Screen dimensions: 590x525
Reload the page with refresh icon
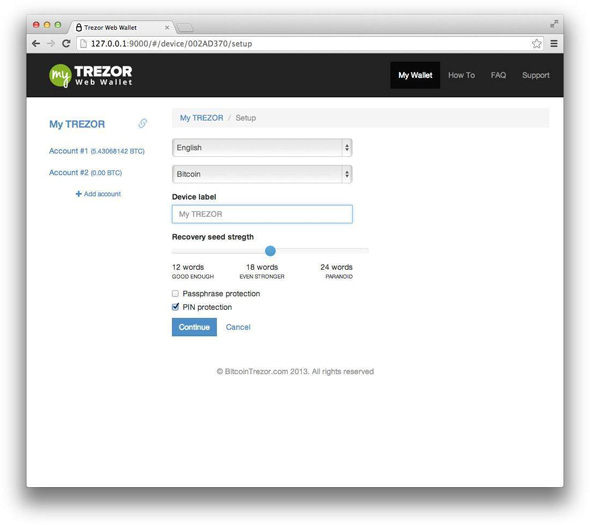tap(66, 44)
